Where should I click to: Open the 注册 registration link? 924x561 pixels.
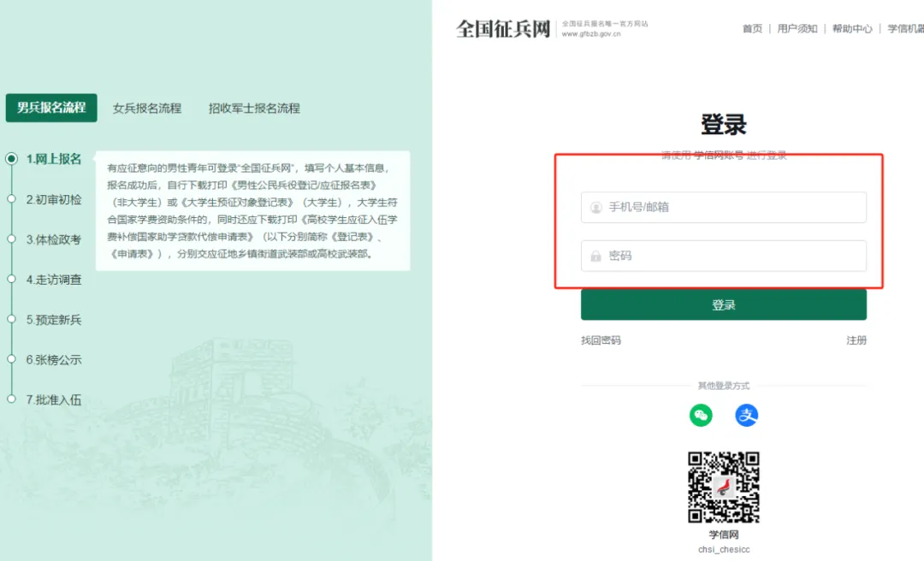pos(856,340)
